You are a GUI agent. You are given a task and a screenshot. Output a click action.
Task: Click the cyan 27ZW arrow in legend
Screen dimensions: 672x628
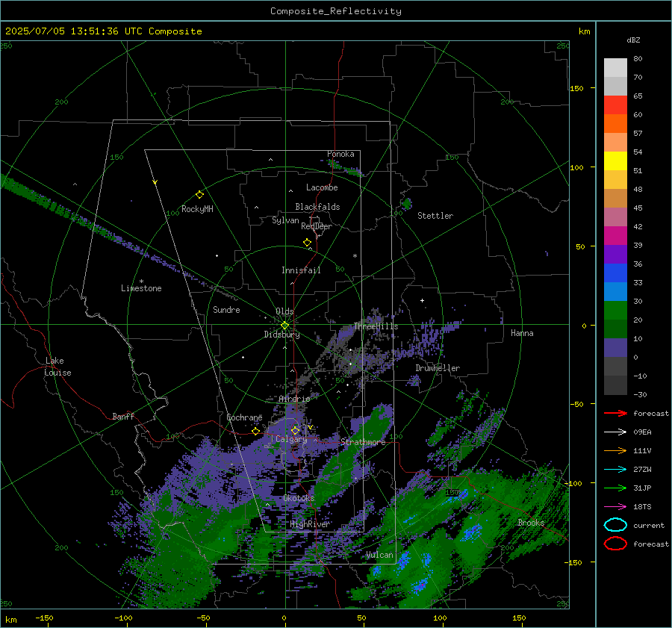click(615, 470)
